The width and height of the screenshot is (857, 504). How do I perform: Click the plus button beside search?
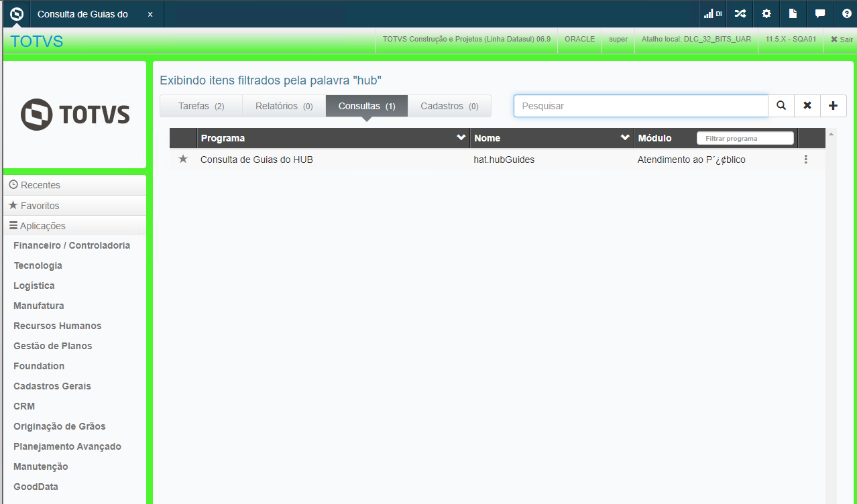coord(834,106)
